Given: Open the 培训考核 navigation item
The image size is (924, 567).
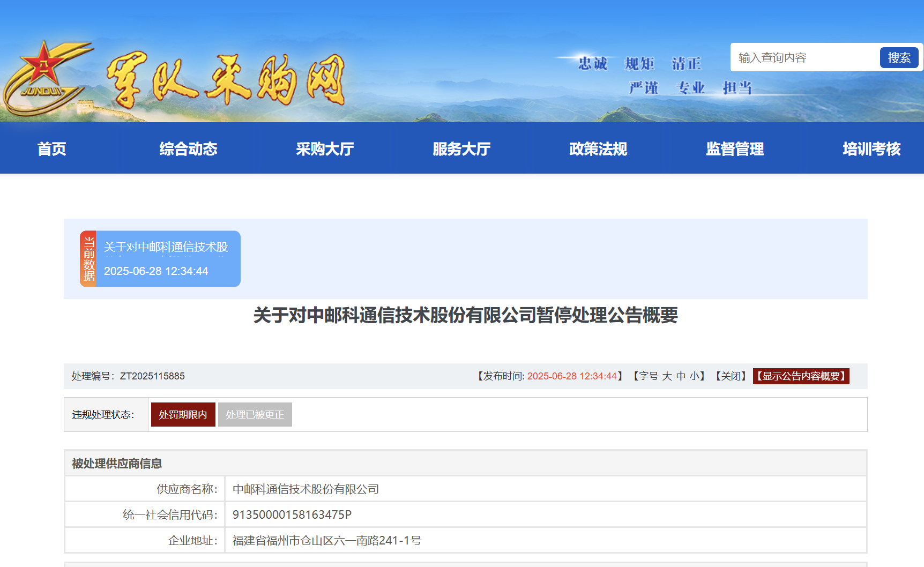Looking at the screenshot, I should point(871,148).
